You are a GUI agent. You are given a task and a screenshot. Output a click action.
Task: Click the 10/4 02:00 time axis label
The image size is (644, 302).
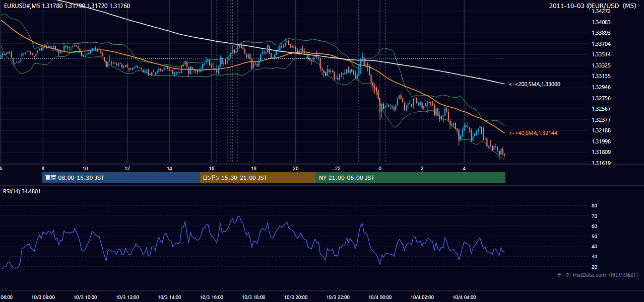[422, 297]
